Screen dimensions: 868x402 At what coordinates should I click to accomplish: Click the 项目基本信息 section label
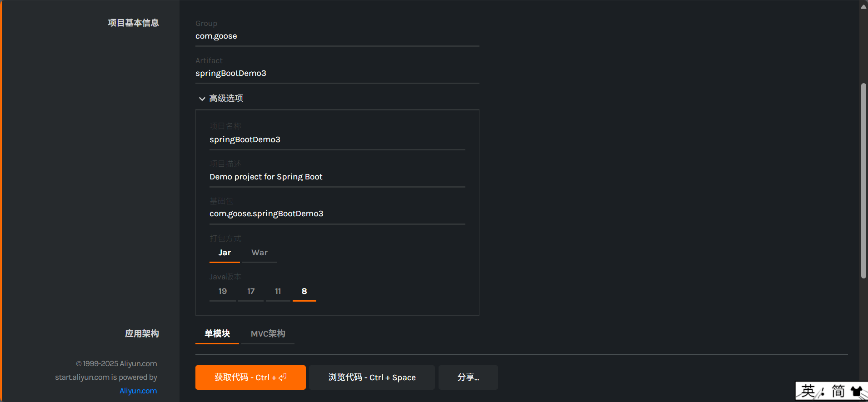[133, 23]
